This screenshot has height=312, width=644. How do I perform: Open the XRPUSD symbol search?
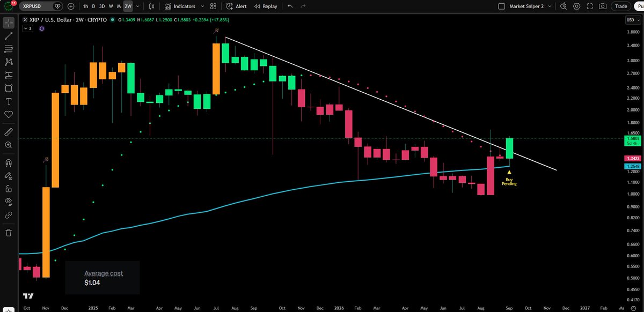(x=41, y=6)
